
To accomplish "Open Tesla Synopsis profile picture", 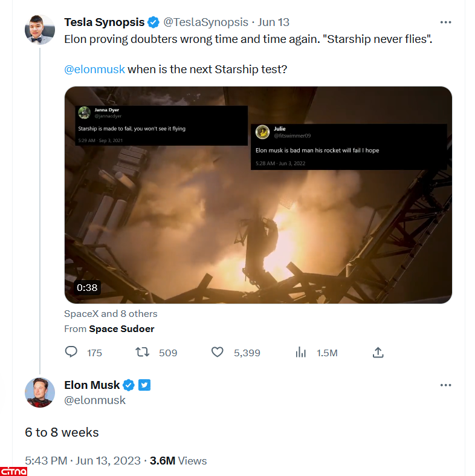I will click(x=40, y=29).
